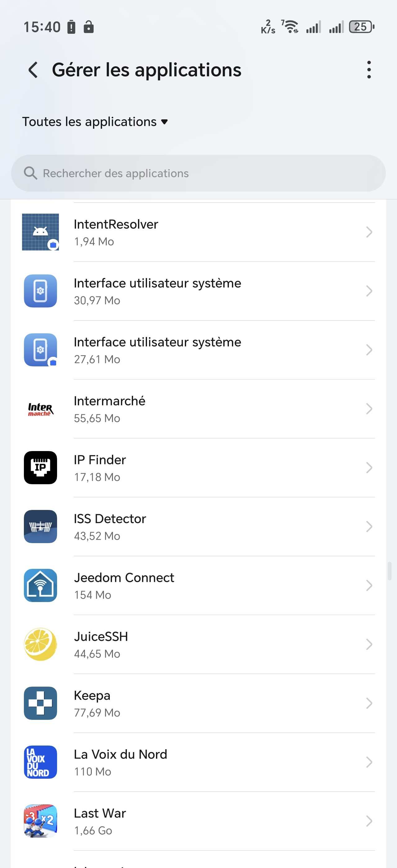397x868 pixels.
Task: Click the scrollbar handle on right edge
Action: 390,571
